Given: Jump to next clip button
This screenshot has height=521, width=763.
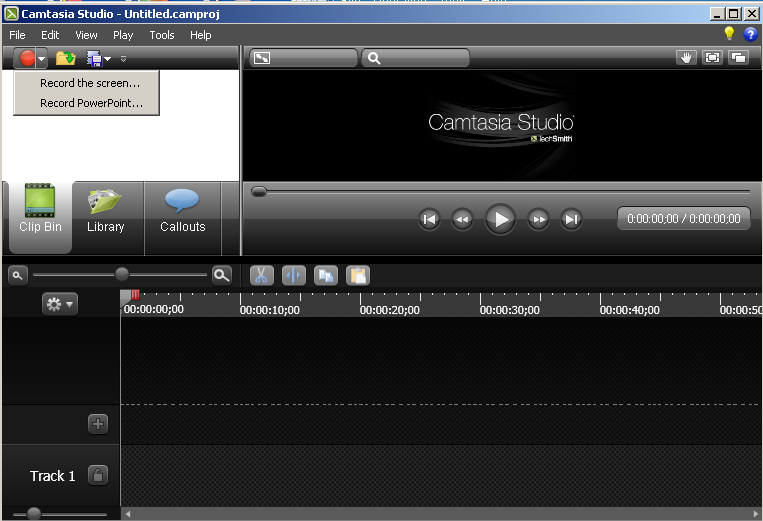Looking at the screenshot, I should coord(571,219).
